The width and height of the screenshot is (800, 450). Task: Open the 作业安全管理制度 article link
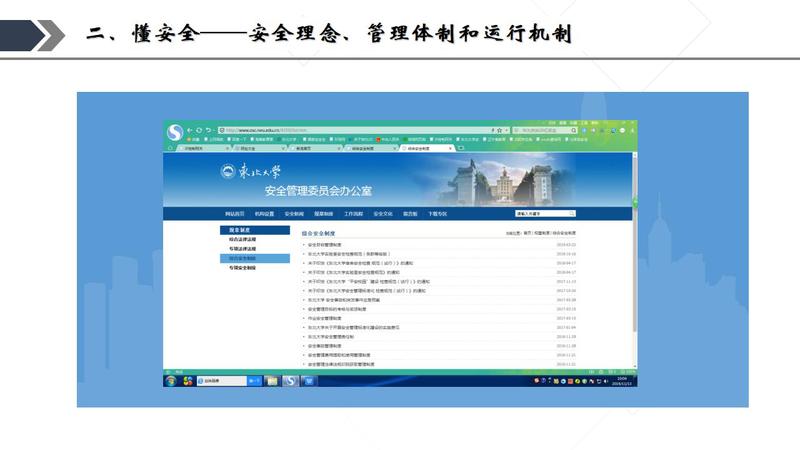327,318
